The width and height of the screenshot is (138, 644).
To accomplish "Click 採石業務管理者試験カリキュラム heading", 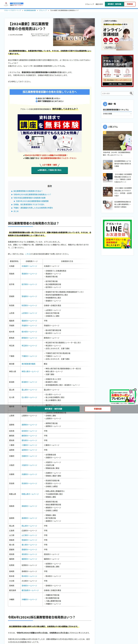I will [x=116, y=110].
